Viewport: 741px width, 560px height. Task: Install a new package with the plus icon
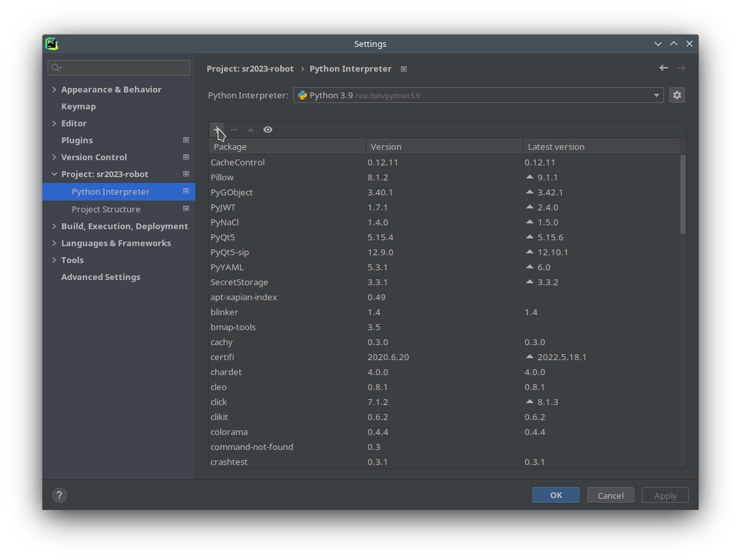(218, 130)
